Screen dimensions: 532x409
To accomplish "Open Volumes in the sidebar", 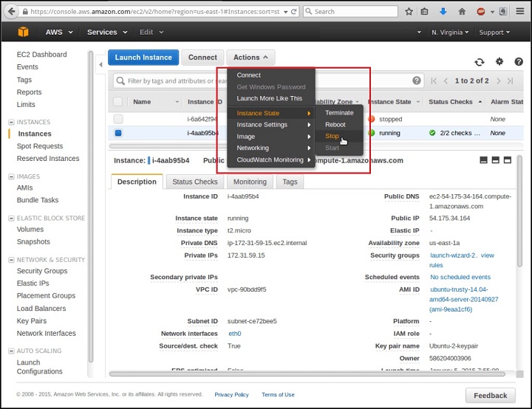I will [x=30, y=230].
